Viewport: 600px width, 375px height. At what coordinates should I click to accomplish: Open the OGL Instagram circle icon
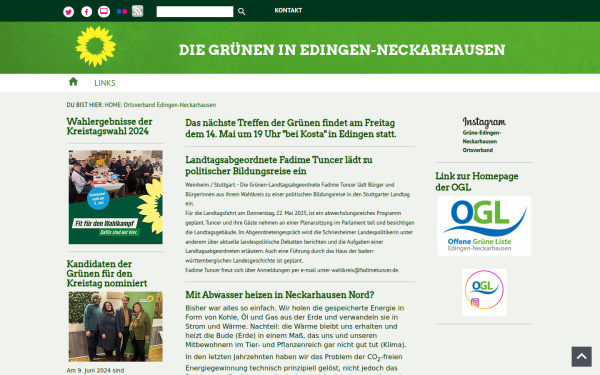pyautogui.click(x=484, y=292)
